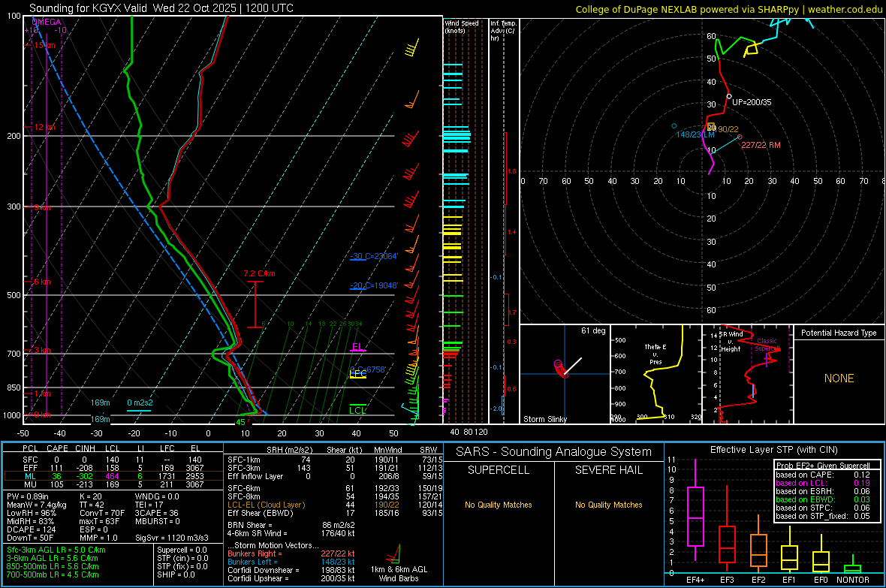The height and width of the screenshot is (588, 886).
Task: Click the Classic Supercell marker label
Action: point(767,345)
